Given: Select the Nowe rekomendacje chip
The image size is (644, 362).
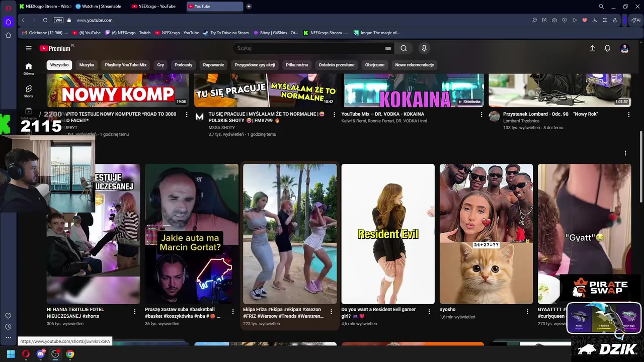Looking at the screenshot, I should tap(415, 65).
